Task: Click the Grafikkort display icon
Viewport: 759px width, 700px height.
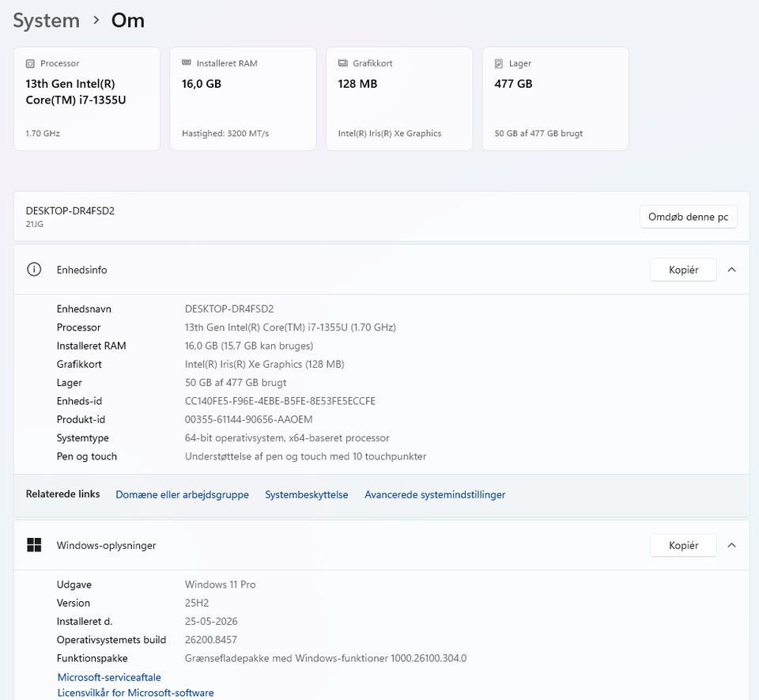Action: pos(342,63)
